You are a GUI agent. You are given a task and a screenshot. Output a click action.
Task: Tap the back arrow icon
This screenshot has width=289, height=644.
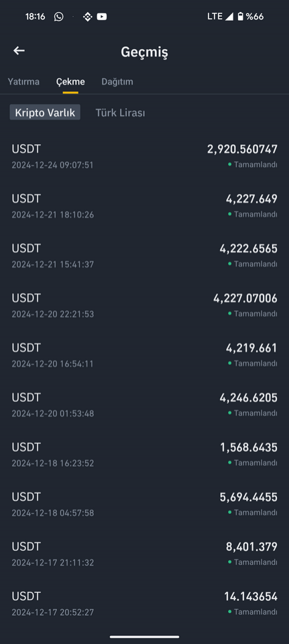pyautogui.click(x=19, y=50)
